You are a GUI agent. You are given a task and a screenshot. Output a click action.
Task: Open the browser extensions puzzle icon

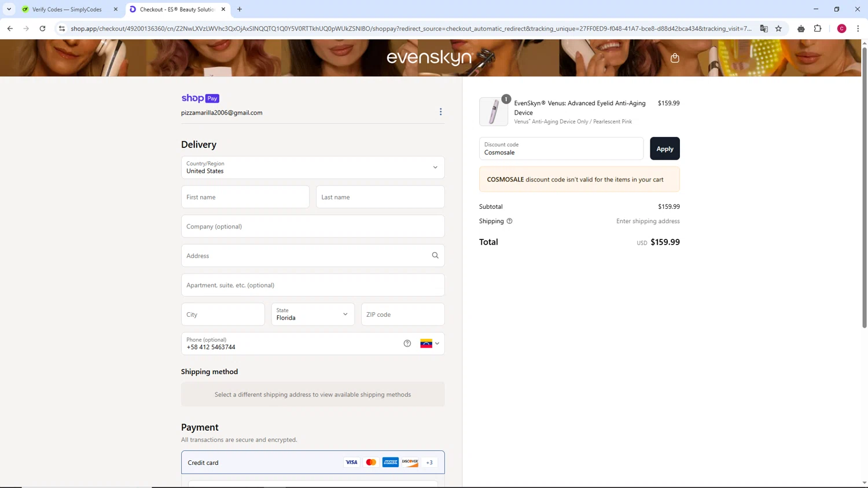(x=818, y=28)
